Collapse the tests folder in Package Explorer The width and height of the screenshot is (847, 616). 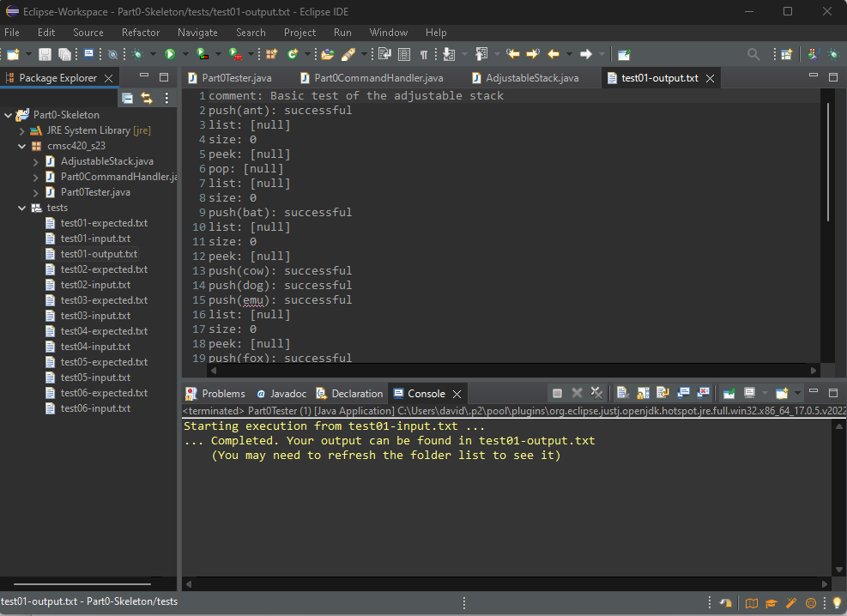point(21,207)
